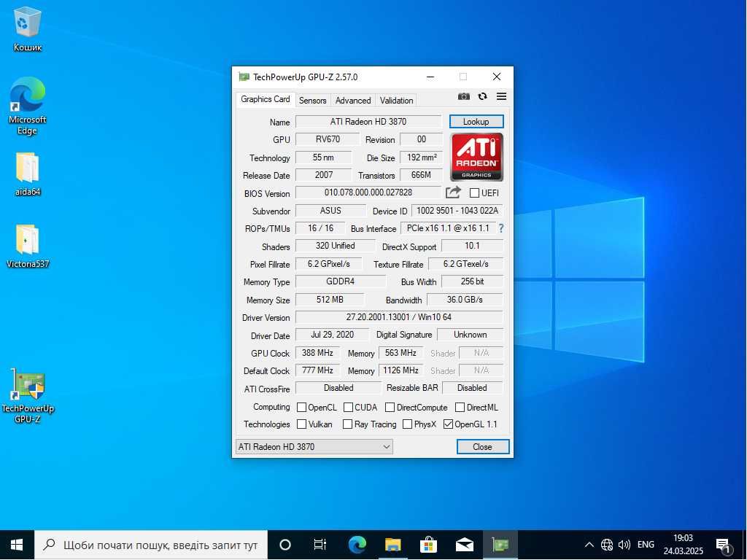Screen dimensions: 747x560
Task: Click the ATI CrossFire Disabled field
Action: click(x=338, y=388)
